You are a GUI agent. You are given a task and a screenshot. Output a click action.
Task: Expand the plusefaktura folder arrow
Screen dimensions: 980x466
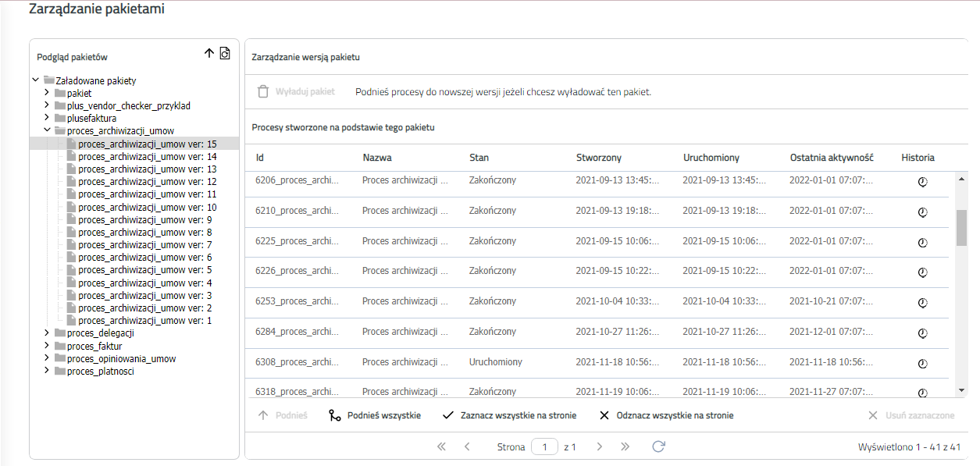47,118
